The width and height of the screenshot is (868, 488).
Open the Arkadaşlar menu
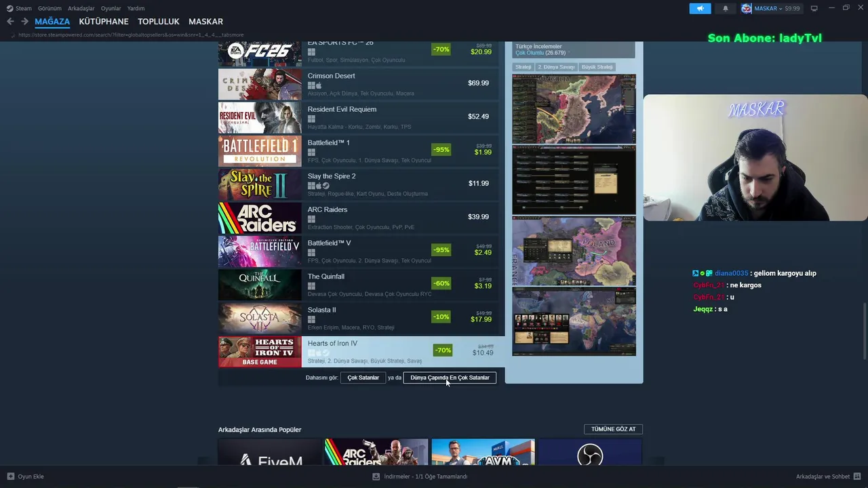(x=81, y=8)
